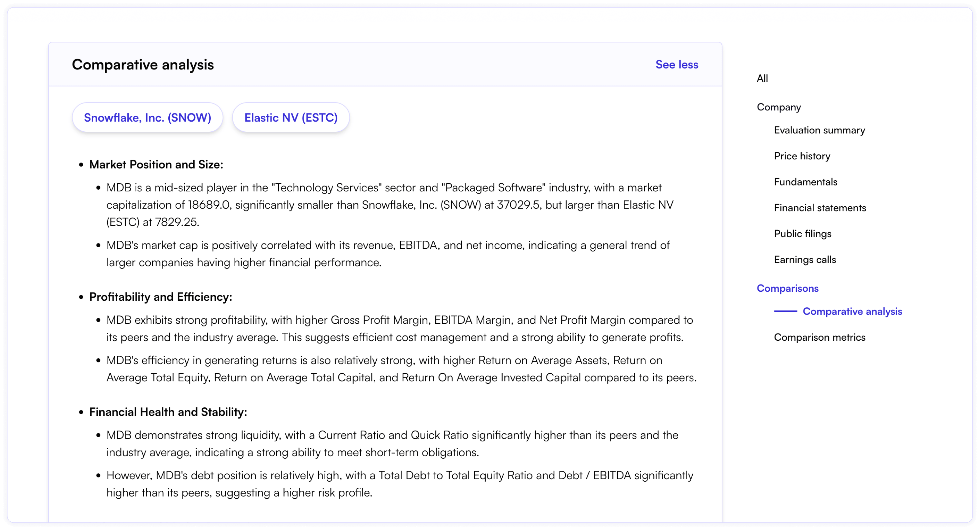Click Market Position and Size heading
This screenshot has width=980, height=530.
coord(156,164)
